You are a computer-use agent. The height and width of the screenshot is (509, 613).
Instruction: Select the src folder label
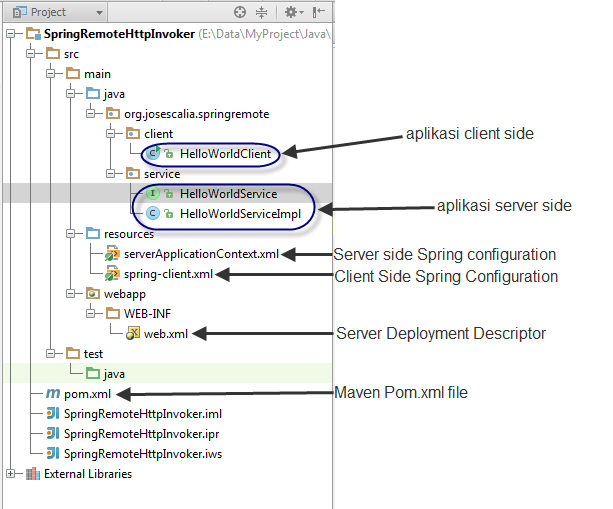71,54
